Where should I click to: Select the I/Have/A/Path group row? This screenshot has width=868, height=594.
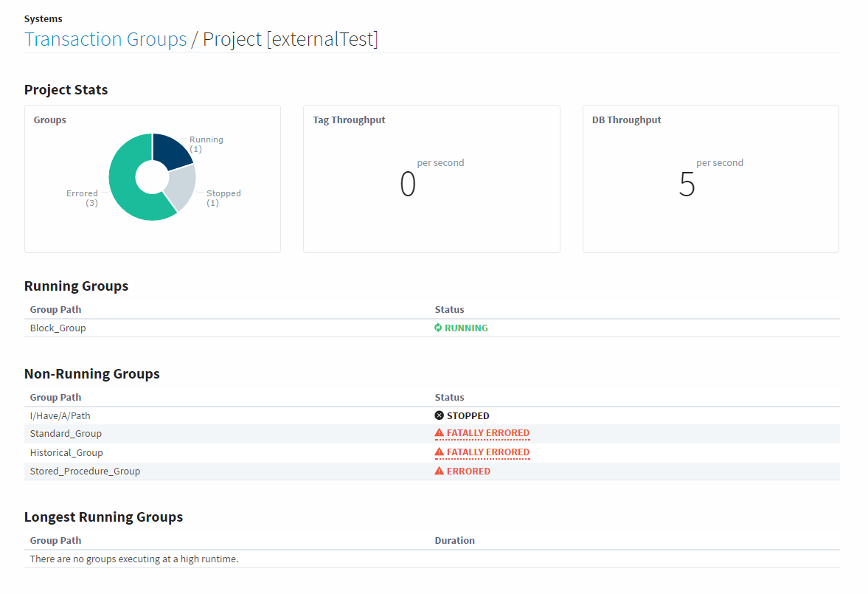[x=60, y=415]
